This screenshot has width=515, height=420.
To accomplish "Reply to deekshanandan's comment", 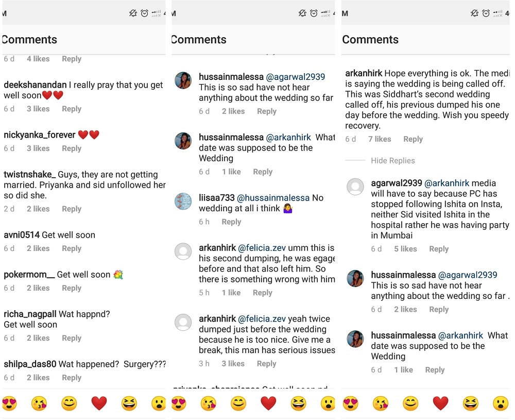I will [72, 109].
